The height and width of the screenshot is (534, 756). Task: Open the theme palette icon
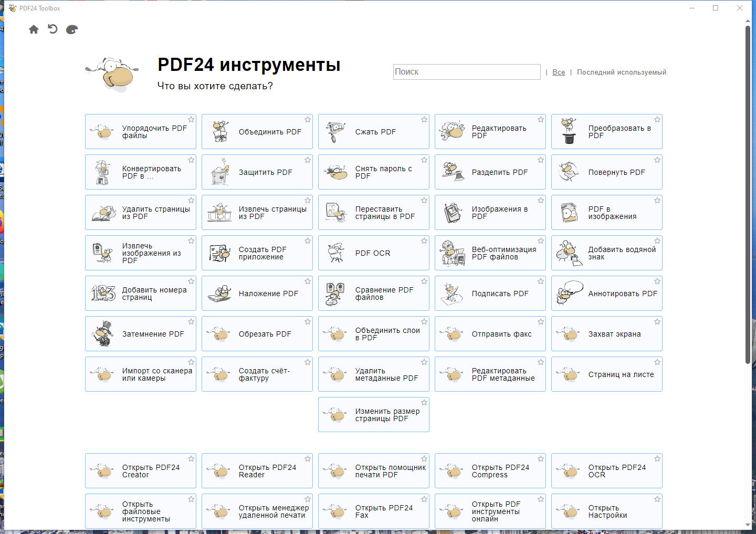(x=72, y=29)
